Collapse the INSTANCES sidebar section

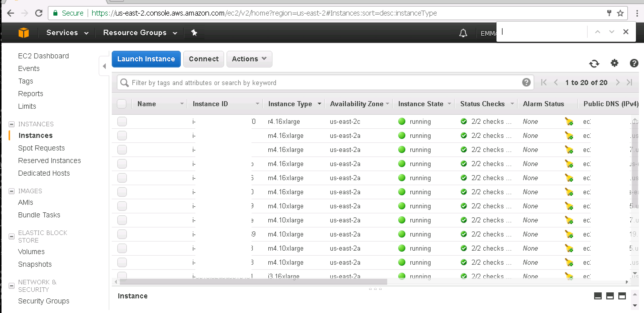(x=11, y=124)
